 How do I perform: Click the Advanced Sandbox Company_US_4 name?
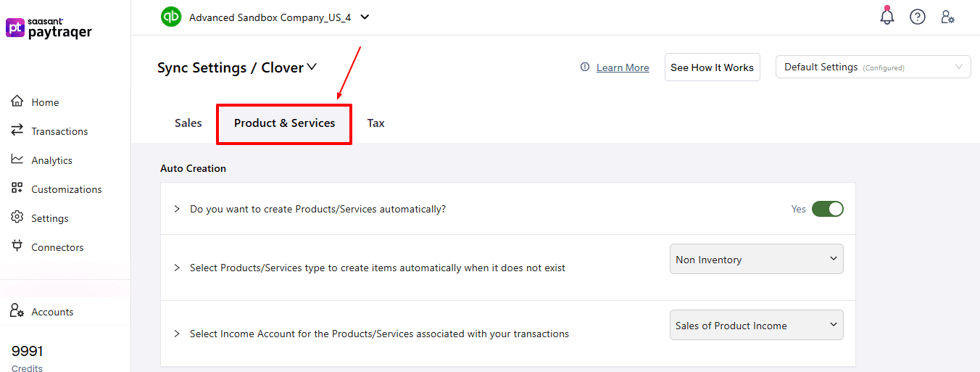click(x=270, y=17)
